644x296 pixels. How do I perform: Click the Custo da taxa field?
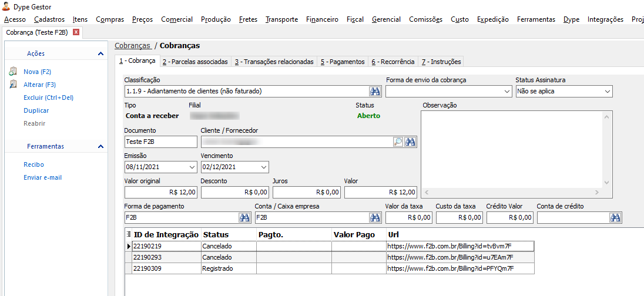(459, 217)
